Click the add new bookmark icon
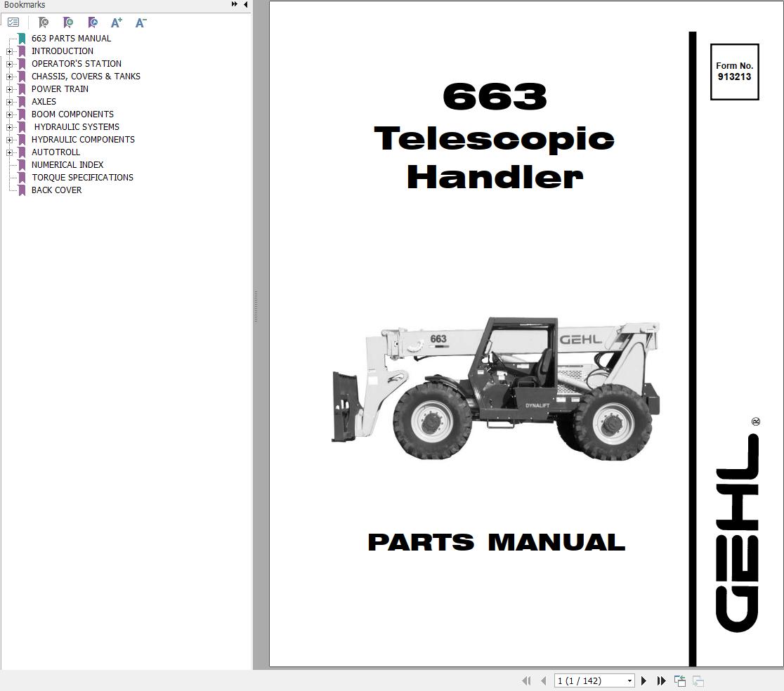Image resolution: width=784 pixels, height=691 pixels. (68, 22)
